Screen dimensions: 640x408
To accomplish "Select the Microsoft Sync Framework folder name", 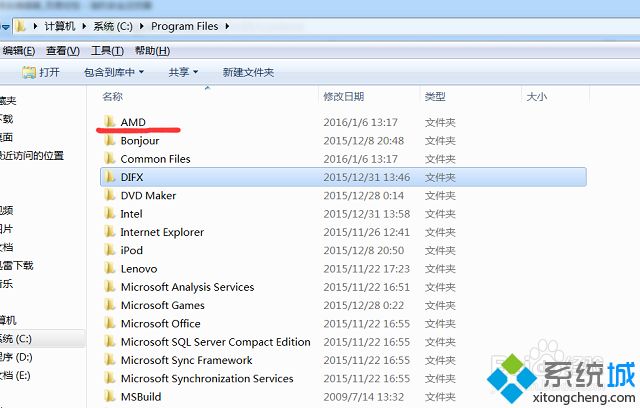I will (x=186, y=360).
